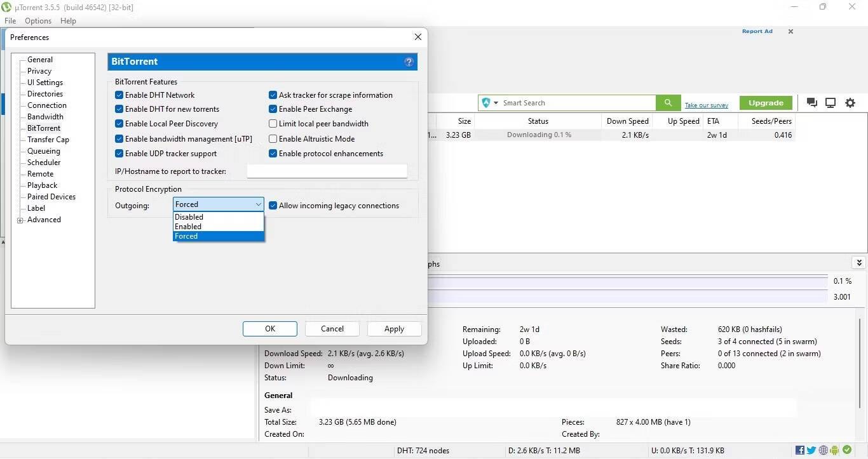This screenshot has height=459, width=868.
Task: Expand the Advanced section in Preferences sidebar
Action: click(20, 220)
